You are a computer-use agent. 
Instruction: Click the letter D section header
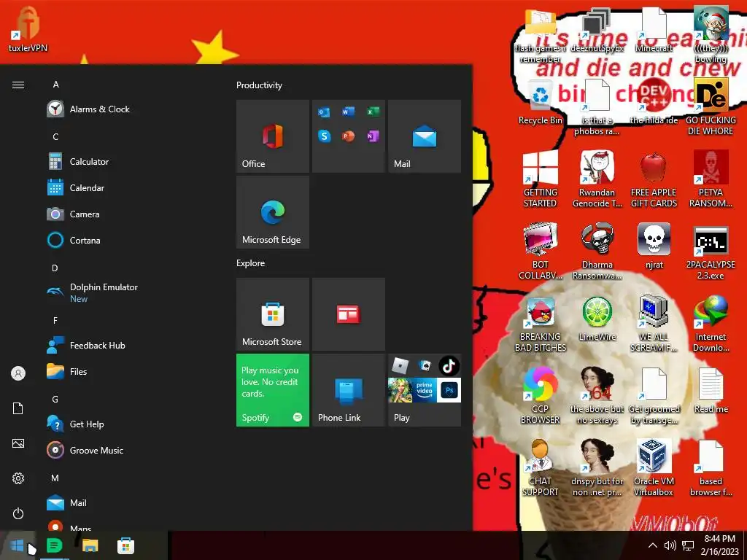pyautogui.click(x=55, y=268)
